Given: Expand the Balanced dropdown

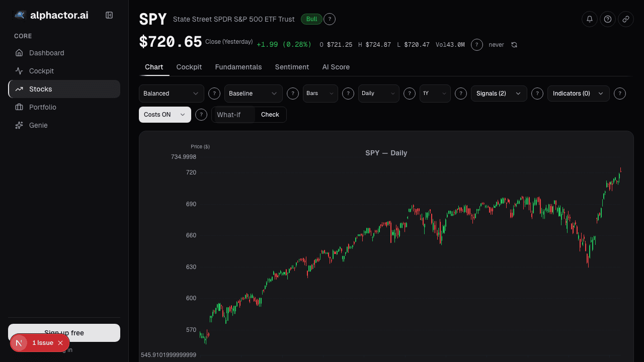Looking at the screenshot, I should [x=172, y=94].
